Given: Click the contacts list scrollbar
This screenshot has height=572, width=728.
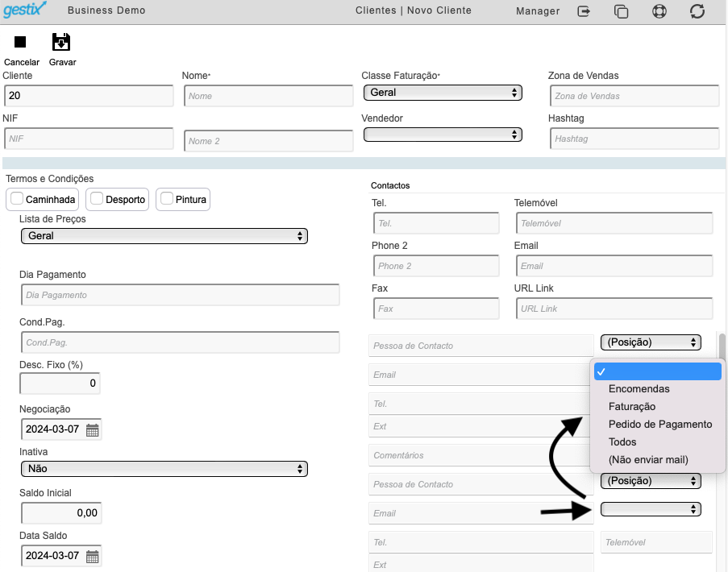Looking at the screenshot, I should [x=722, y=346].
